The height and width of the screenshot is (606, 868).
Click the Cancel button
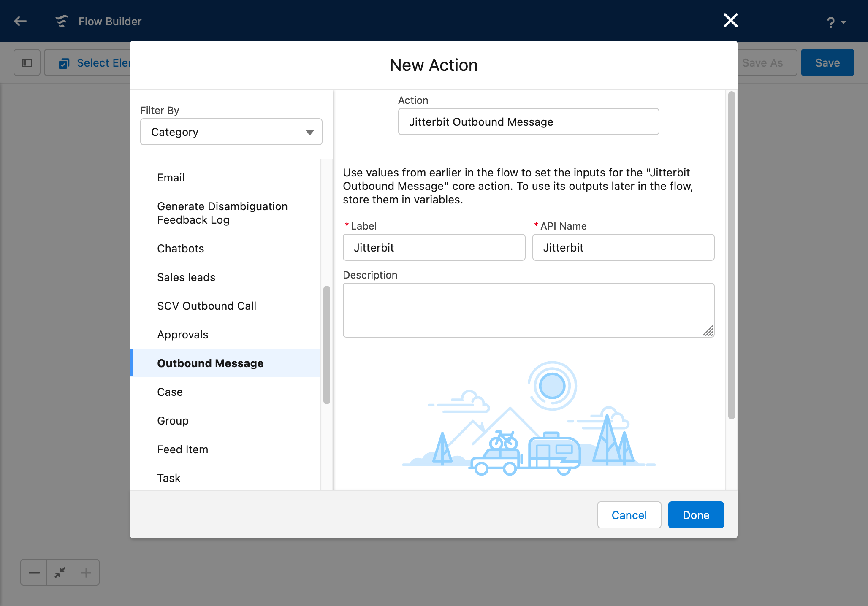[629, 515]
